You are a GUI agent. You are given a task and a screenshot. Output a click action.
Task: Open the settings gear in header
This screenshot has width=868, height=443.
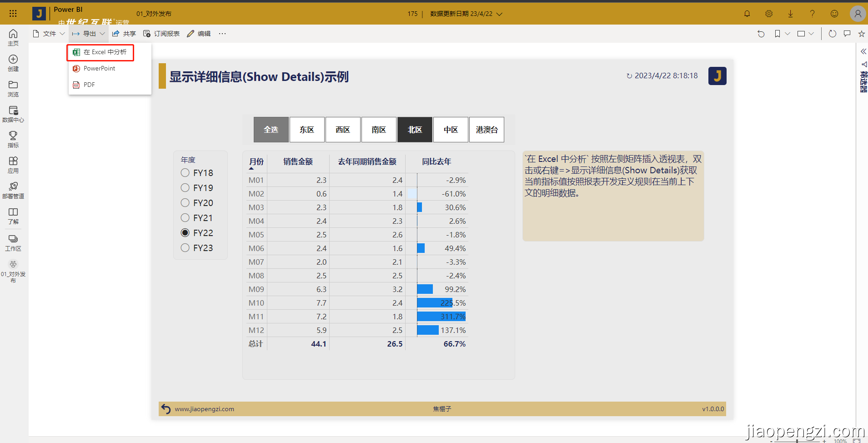tap(769, 14)
